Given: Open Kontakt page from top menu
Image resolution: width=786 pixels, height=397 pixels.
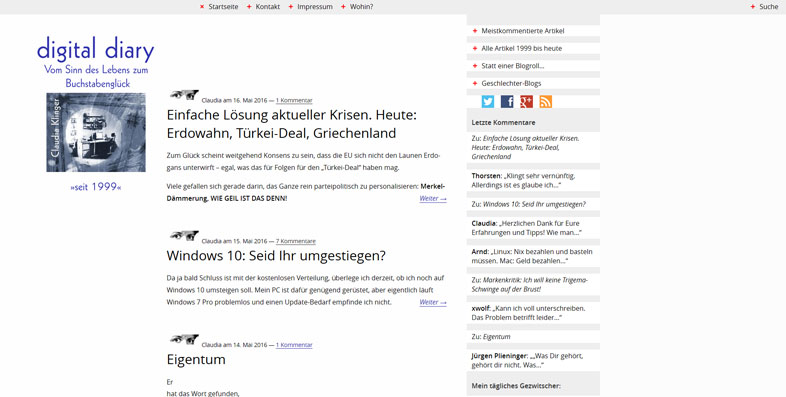Looking at the screenshot, I should click(x=268, y=7).
